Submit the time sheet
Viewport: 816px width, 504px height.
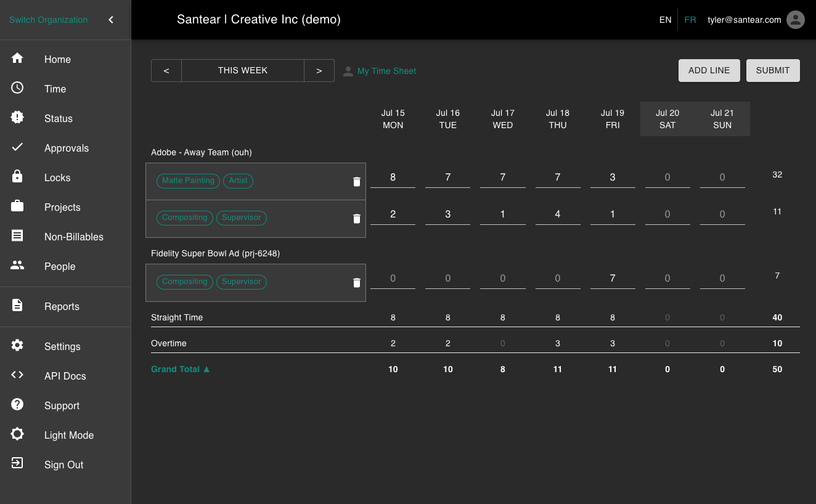tap(773, 70)
